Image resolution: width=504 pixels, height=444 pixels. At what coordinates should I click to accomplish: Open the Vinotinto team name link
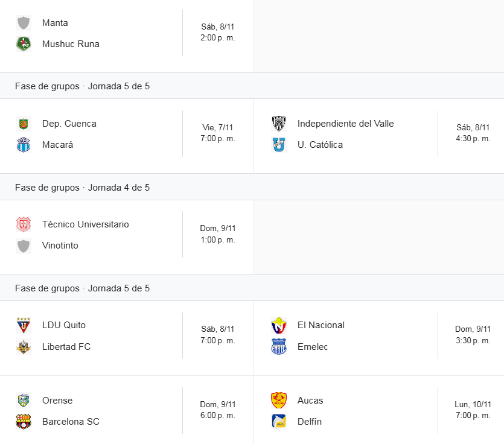pyautogui.click(x=60, y=246)
